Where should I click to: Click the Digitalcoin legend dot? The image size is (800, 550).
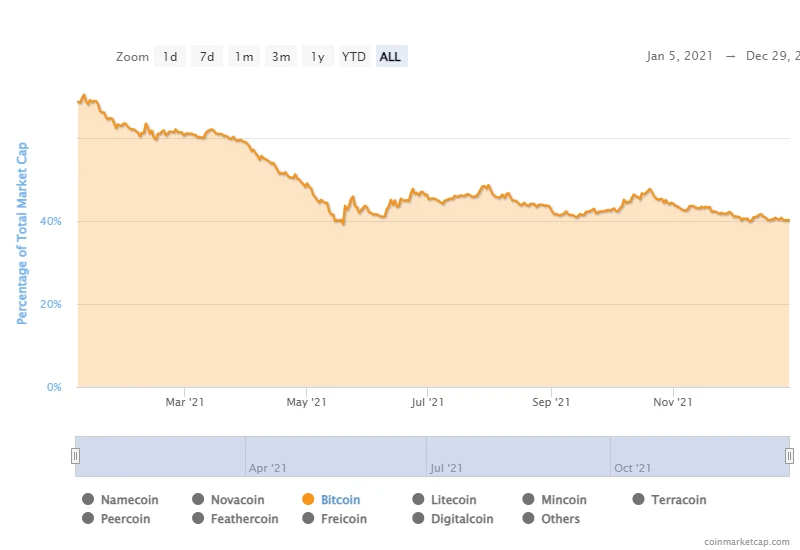click(418, 519)
